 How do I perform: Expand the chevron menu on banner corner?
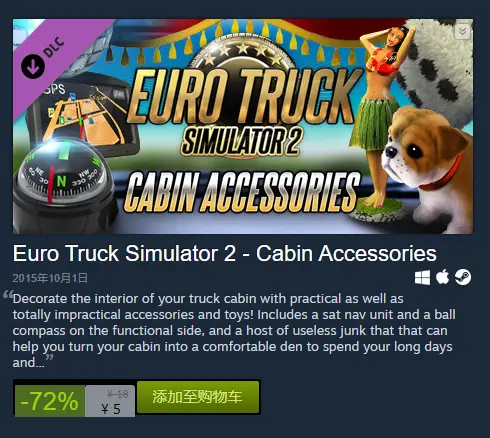click(462, 31)
